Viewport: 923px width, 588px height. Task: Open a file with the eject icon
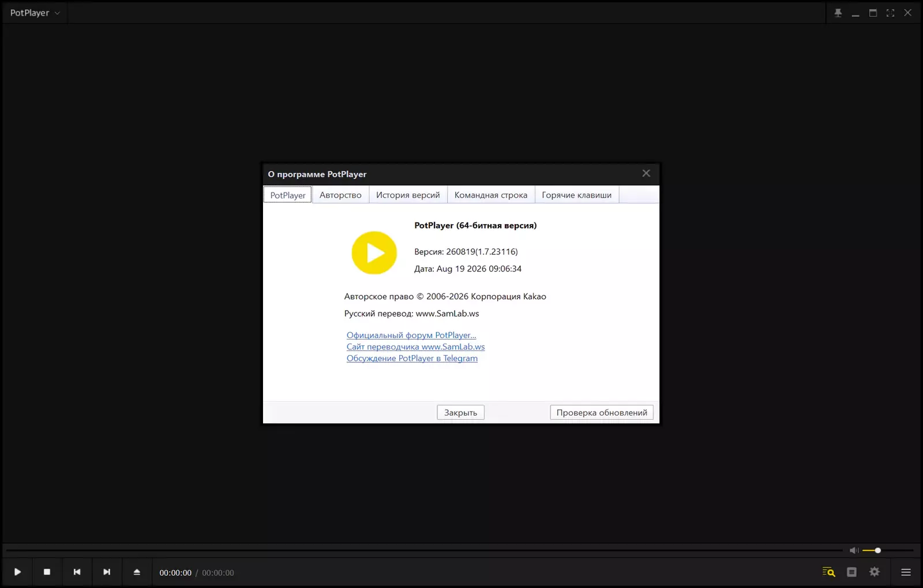click(x=137, y=572)
